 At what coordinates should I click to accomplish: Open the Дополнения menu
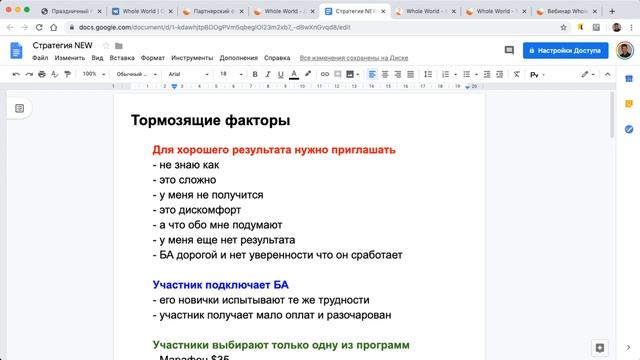click(x=238, y=58)
